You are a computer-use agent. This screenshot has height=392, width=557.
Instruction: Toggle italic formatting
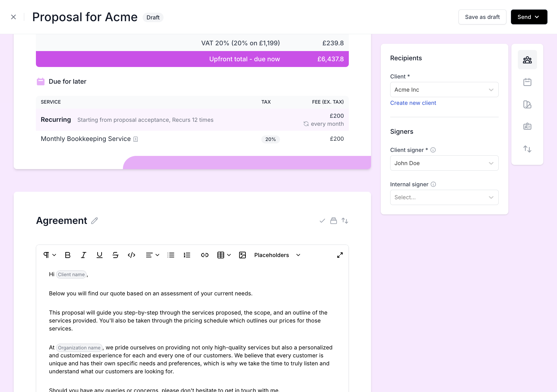click(84, 255)
